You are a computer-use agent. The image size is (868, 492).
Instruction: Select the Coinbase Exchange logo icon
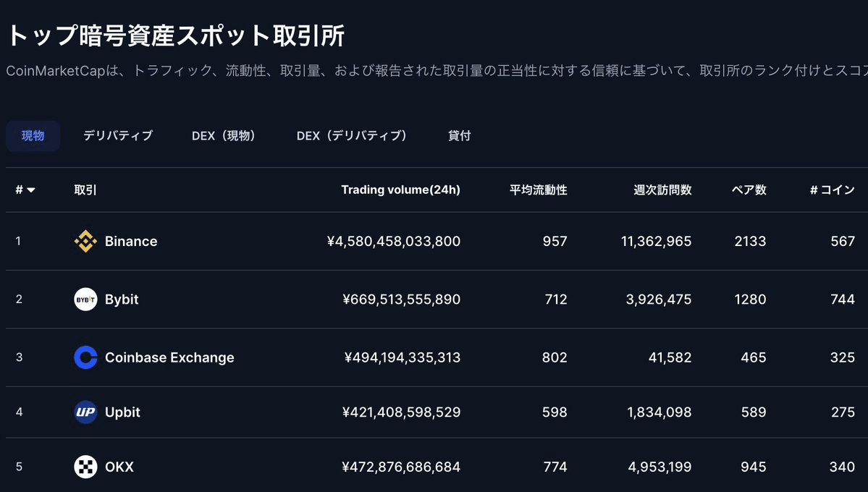85,357
